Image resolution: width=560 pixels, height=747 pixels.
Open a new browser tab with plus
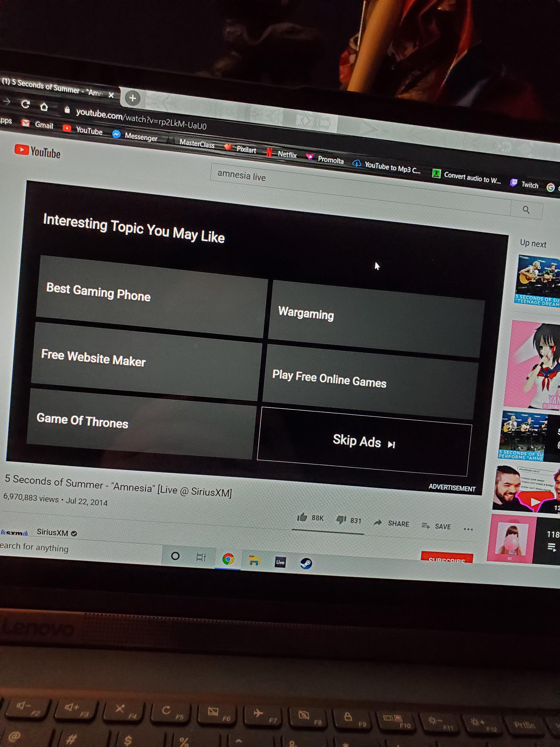click(133, 98)
